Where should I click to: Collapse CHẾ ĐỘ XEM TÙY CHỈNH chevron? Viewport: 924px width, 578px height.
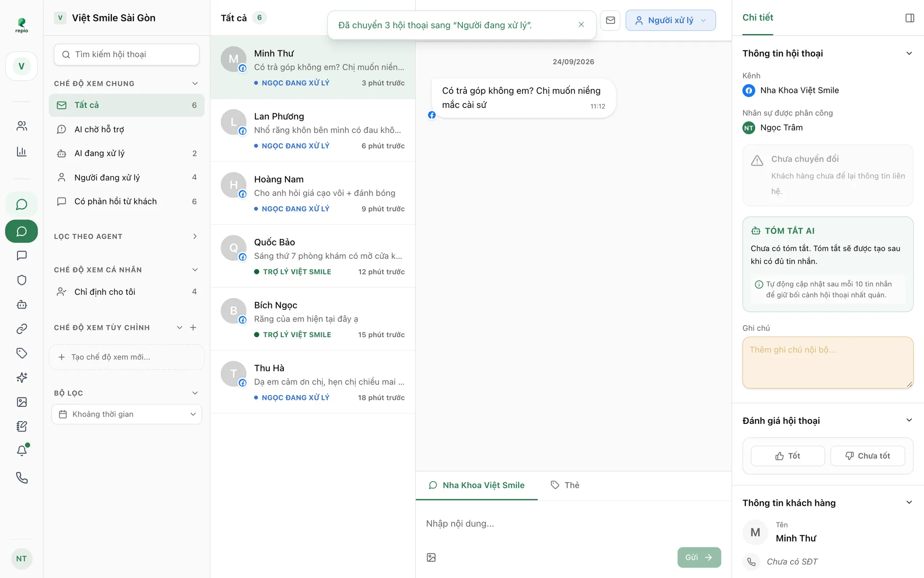click(x=179, y=327)
